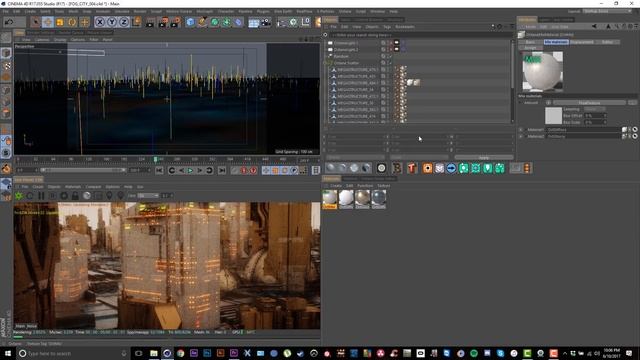The height and width of the screenshot is (360, 640).
Task: Open Edit Render Settings icon
Action: [x=176, y=22]
